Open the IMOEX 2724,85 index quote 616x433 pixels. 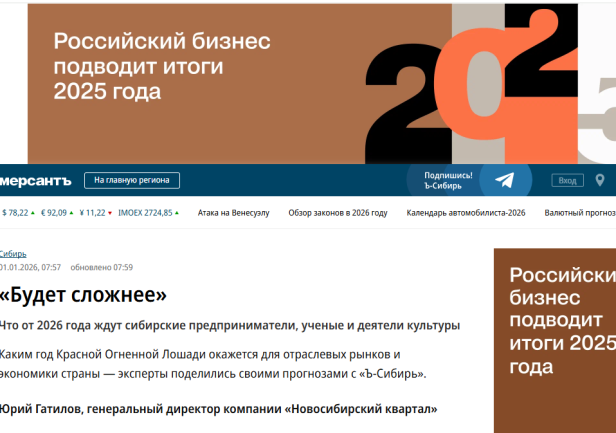click(145, 212)
